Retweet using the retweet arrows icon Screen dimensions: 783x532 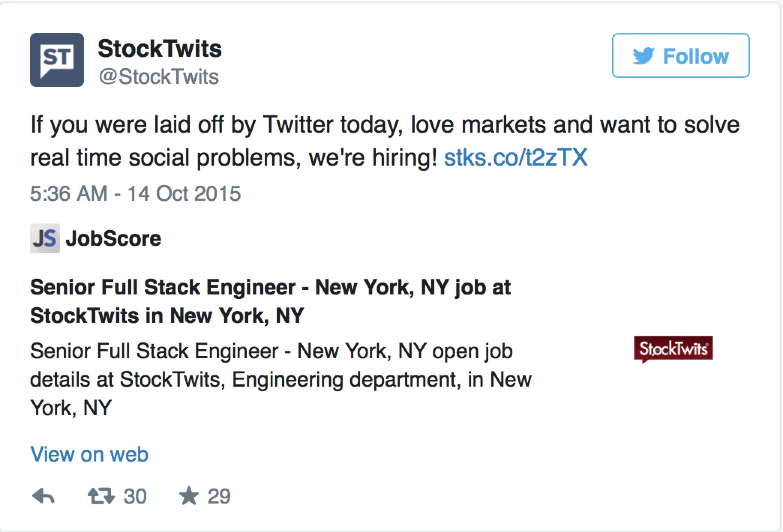tap(101, 496)
